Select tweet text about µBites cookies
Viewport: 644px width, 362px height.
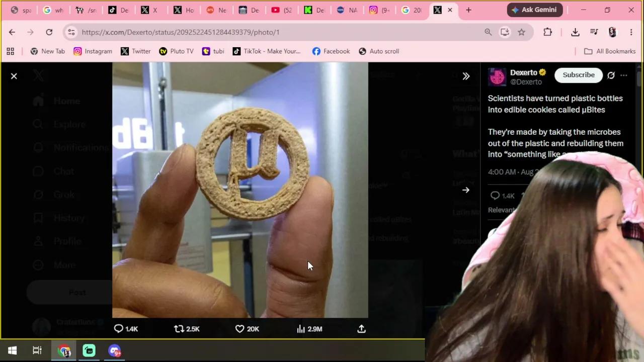pyautogui.click(x=555, y=104)
